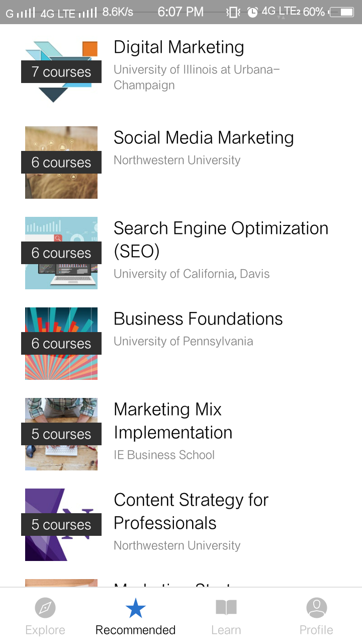
Task: Tap the Recommended star icon
Action: click(135, 608)
